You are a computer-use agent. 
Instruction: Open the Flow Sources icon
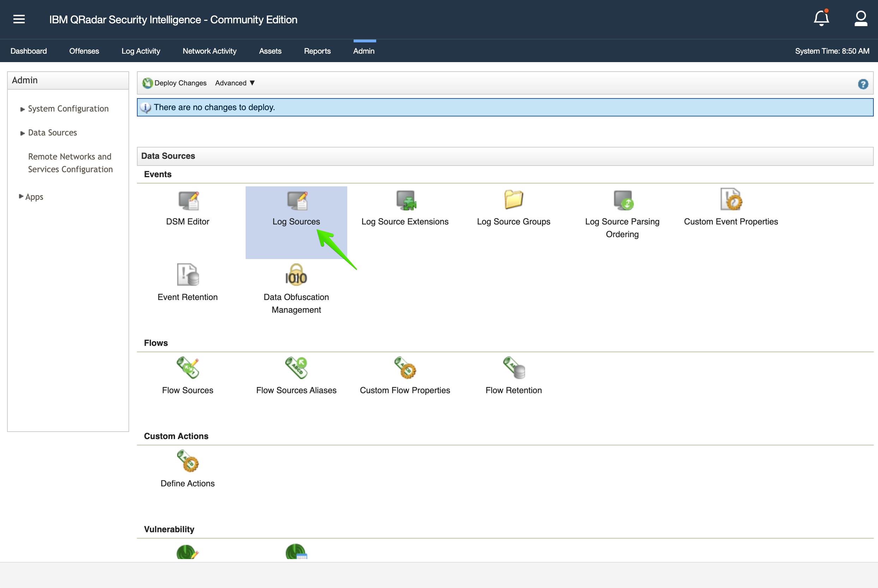point(188,367)
